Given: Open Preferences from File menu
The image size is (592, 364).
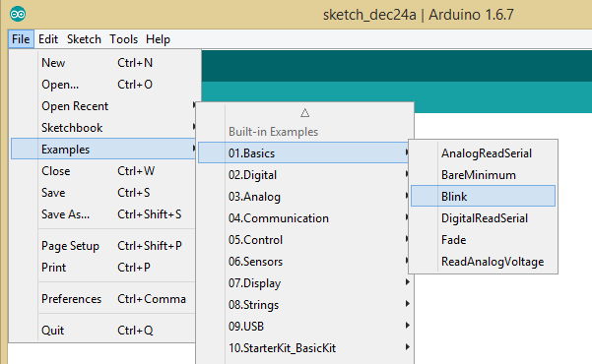Looking at the screenshot, I should coord(103,299).
